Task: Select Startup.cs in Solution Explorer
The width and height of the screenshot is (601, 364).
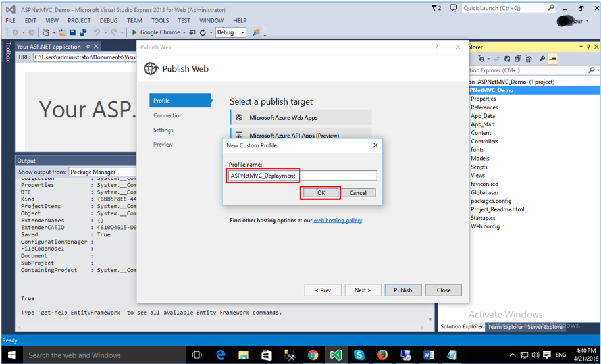Action: click(x=483, y=218)
